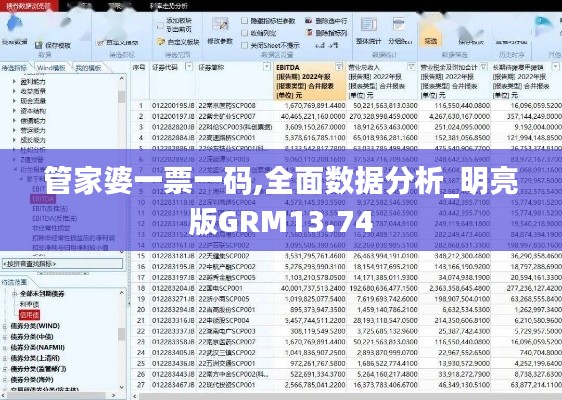Image resolution: width=562 pixels, height=400 pixels.
Task: Click security code 012283467.IB cell
Action: (173, 385)
